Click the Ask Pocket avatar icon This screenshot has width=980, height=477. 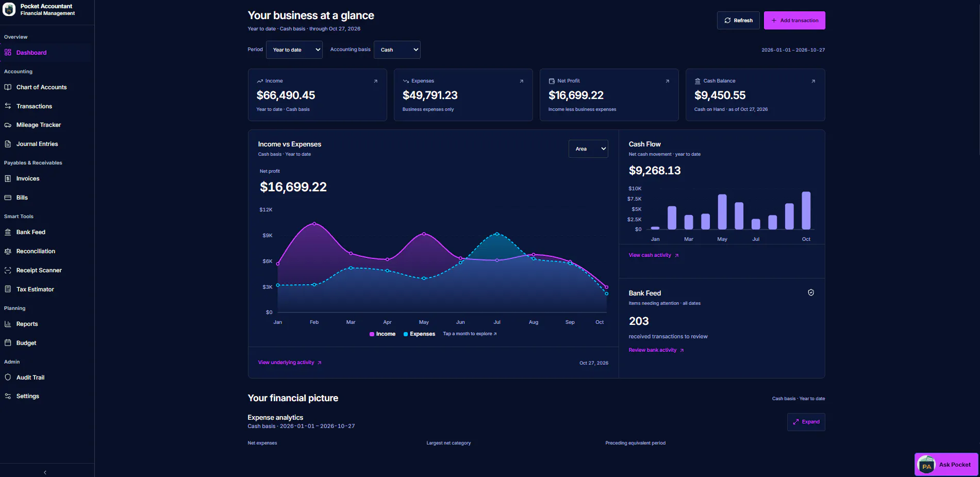coord(926,465)
